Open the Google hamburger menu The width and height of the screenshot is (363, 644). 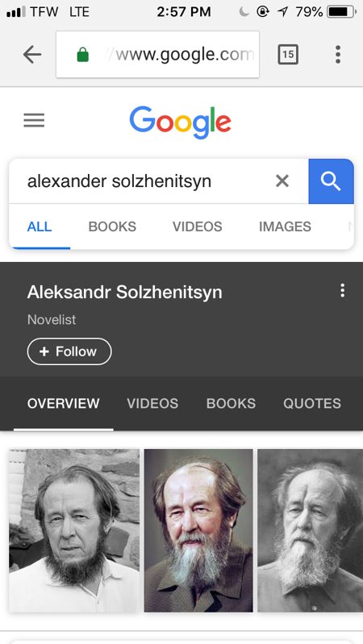point(34,121)
